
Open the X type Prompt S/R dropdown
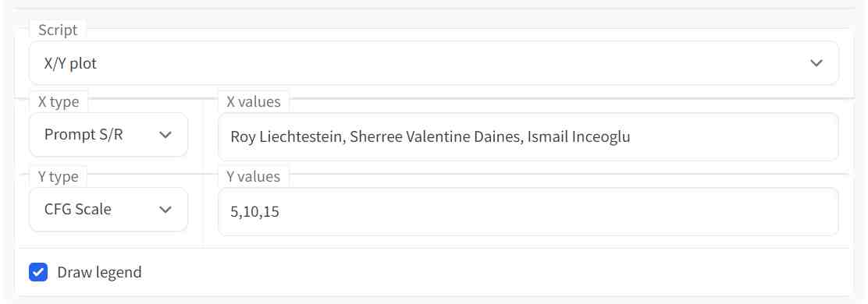pos(108,135)
